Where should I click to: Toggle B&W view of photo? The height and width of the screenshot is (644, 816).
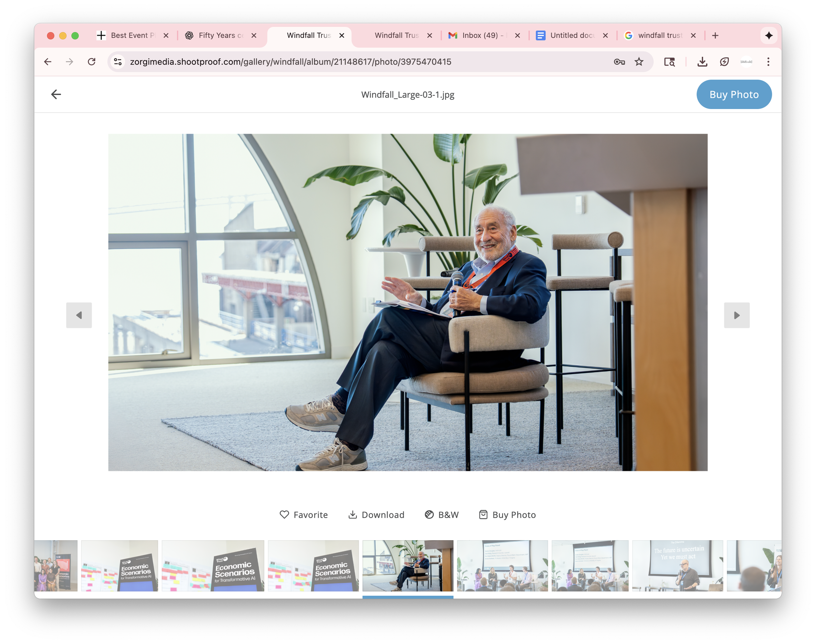tap(442, 515)
